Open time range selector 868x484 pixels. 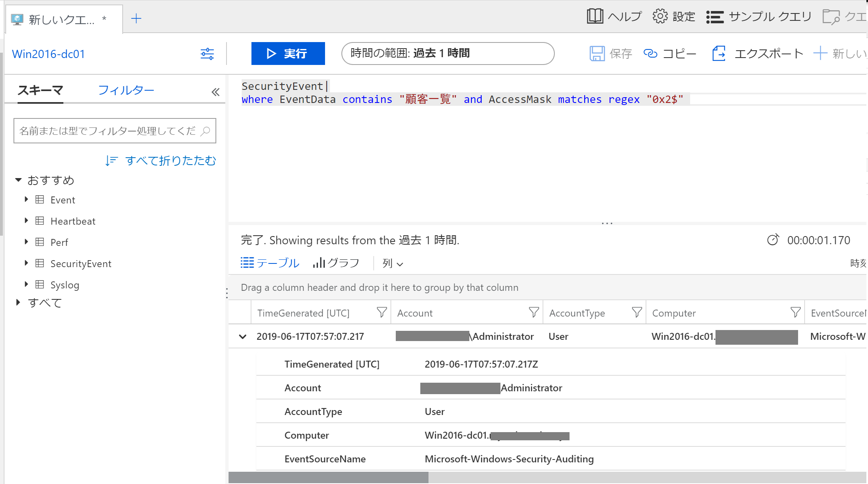pos(448,54)
